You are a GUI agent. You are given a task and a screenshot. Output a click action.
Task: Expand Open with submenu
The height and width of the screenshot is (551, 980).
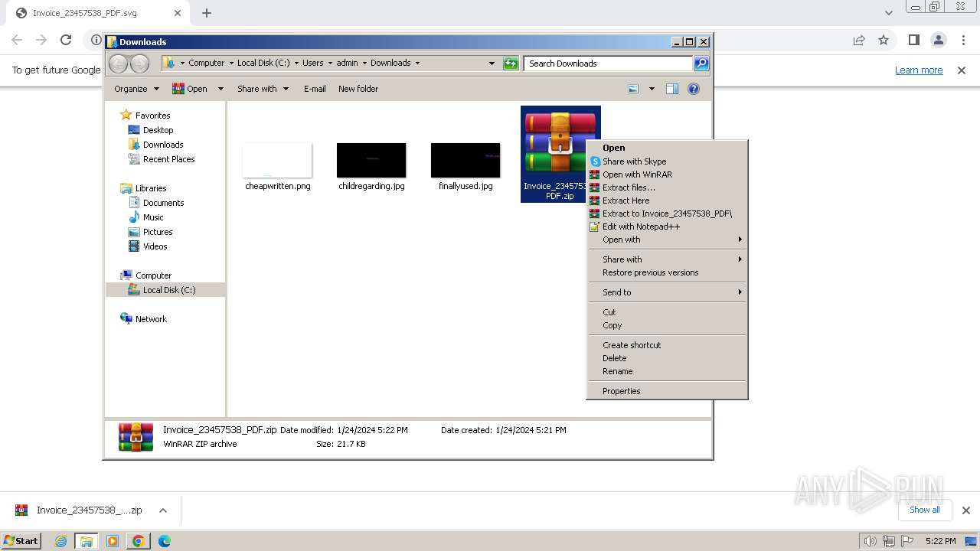click(x=667, y=240)
